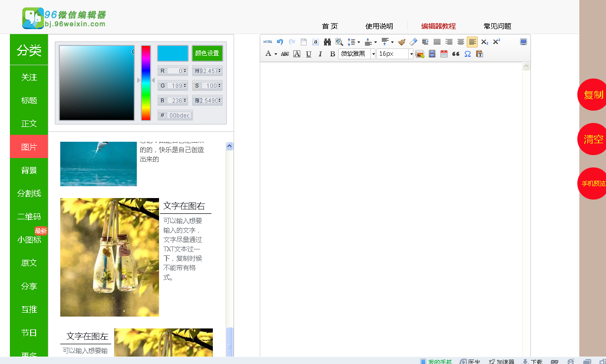Toggle underline formatting

point(307,54)
